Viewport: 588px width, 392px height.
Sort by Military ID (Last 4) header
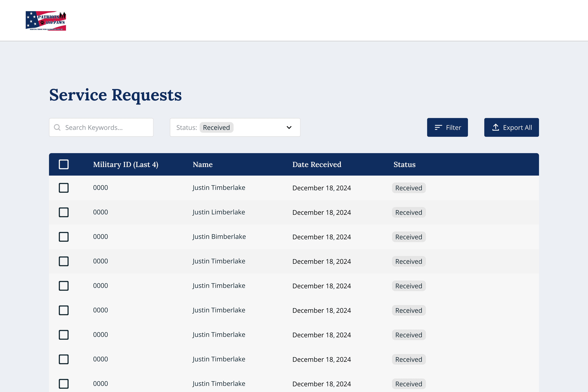(125, 164)
